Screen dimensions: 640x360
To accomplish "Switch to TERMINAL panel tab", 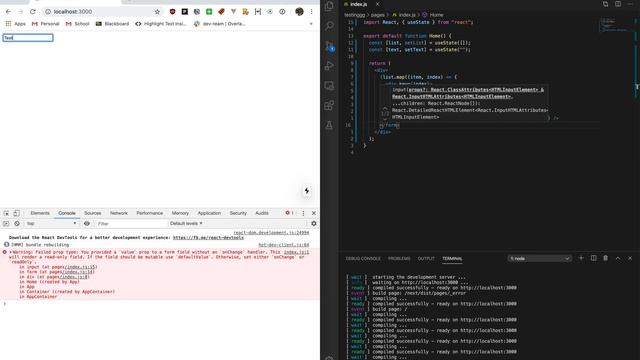I will point(452,259).
